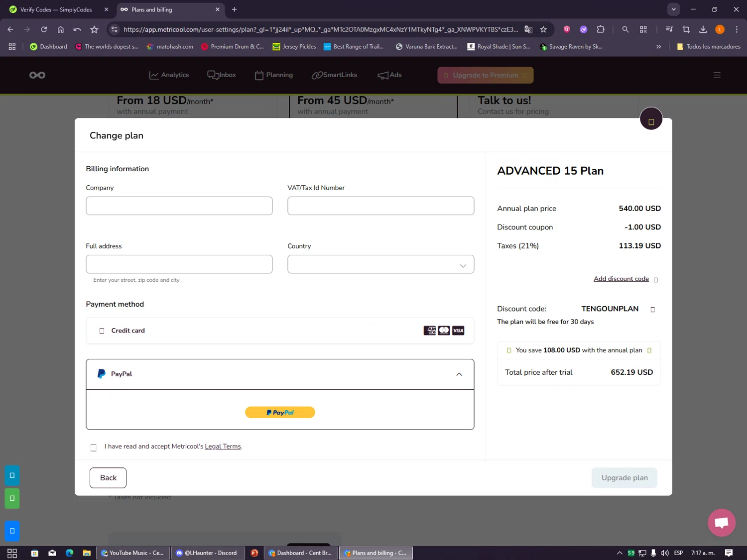747x560 pixels.
Task: Open the Analytics menu item
Action: [169, 75]
